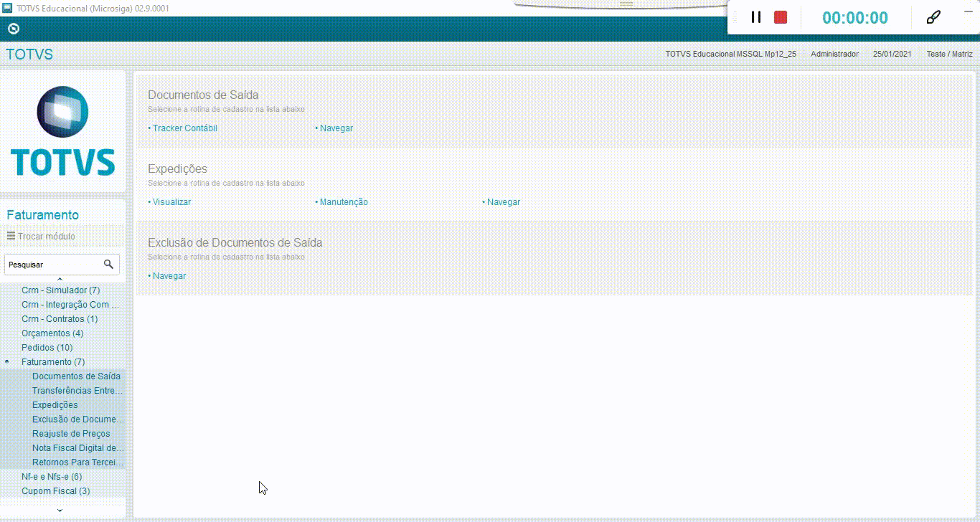The height and width of the screenshot is (522, 980).
Task: Click the Teste / Matriz branch label
Action: click(x=949, y=54)
